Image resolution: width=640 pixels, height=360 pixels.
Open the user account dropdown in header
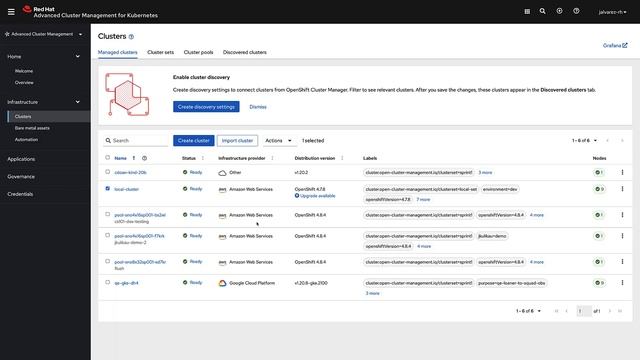tap(612, 12)
